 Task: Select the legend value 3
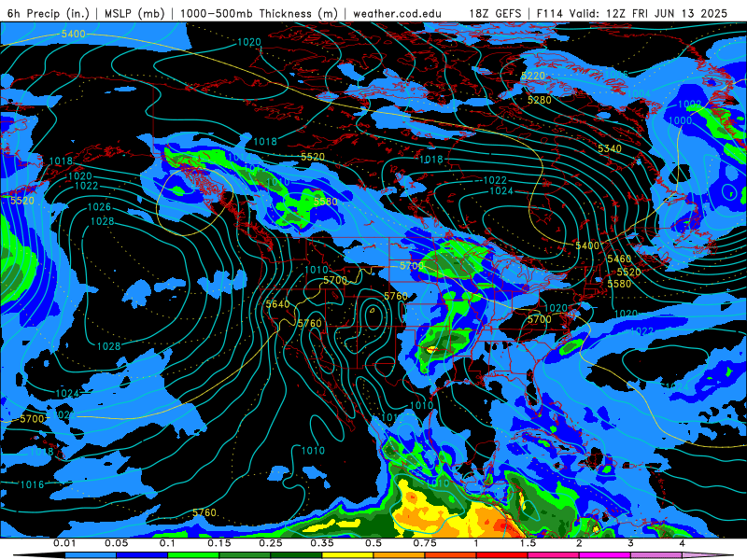pyautogui.click(x=631, y=543)
